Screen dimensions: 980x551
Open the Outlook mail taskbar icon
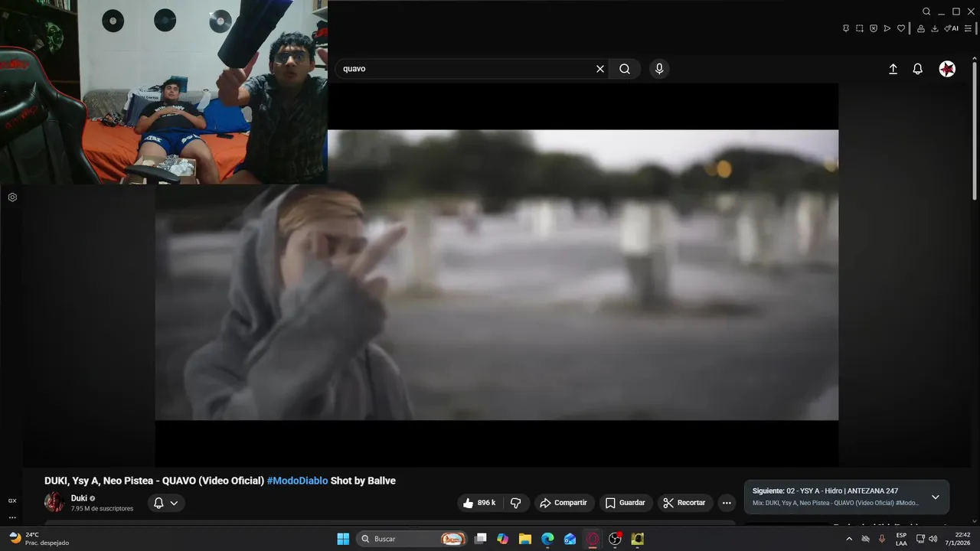point(570,539)
